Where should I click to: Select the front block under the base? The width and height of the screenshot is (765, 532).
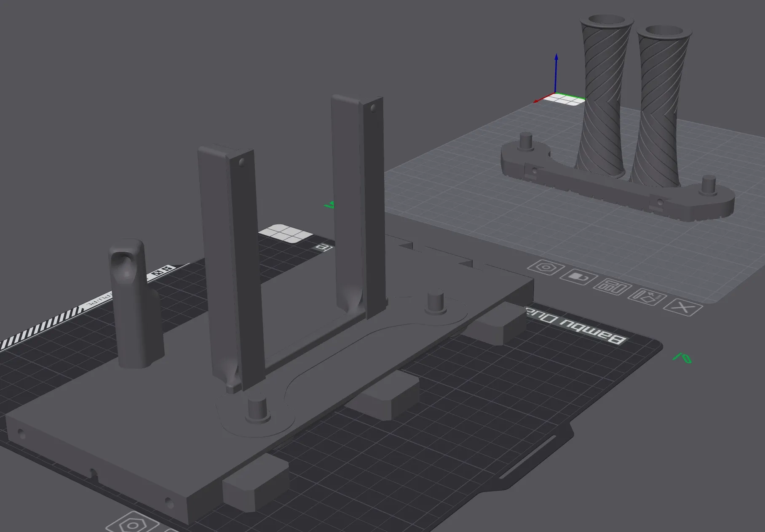[x=256, y=482]
